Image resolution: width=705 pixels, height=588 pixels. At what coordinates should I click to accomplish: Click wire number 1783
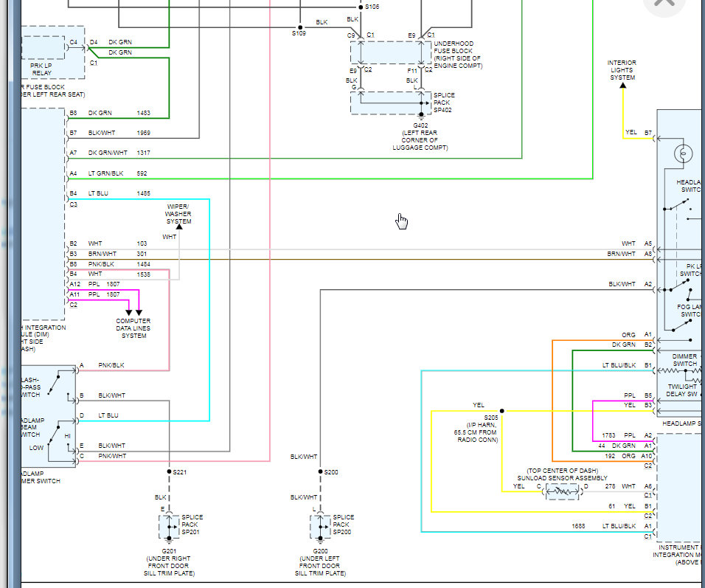[x=609, y=435]
